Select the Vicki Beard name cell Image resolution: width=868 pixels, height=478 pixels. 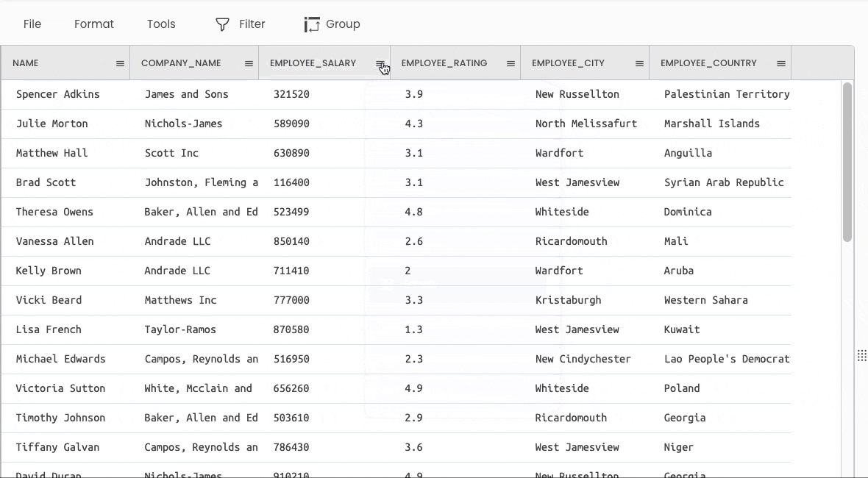(49, 300)
